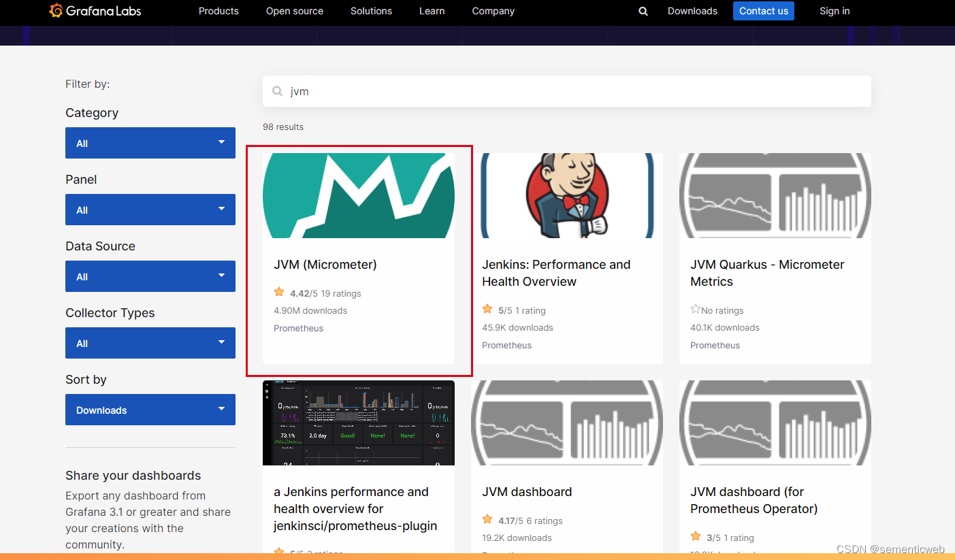
Task: Open JVM Quarkus - Micrometer Metrics title
Action: [767, 273]
